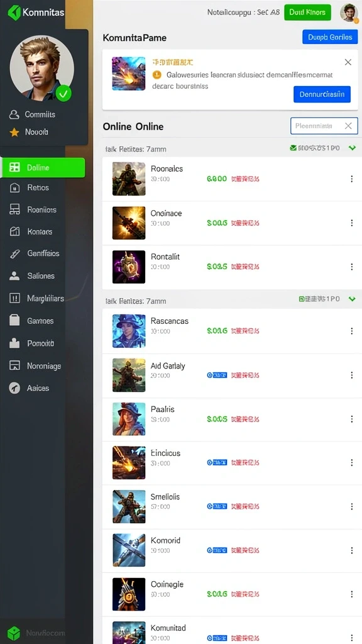Click the Ooiinegie title text
362x644 pixels.
pos(167,584)
